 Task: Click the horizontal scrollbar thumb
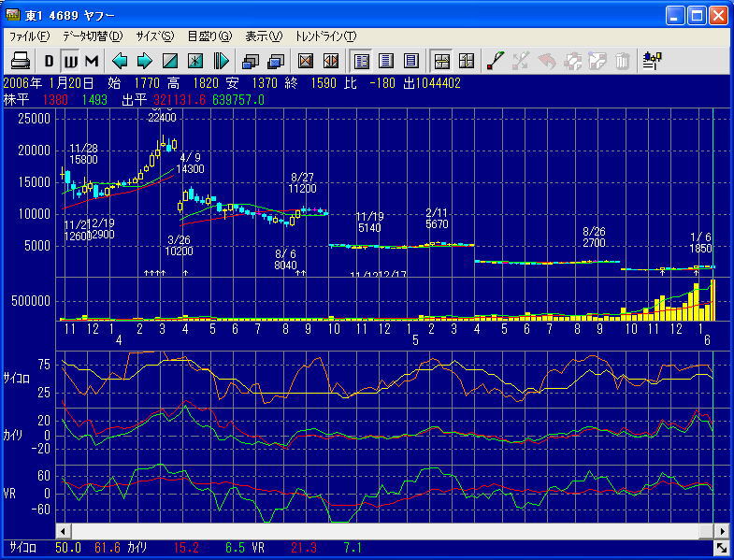(706, 531)
